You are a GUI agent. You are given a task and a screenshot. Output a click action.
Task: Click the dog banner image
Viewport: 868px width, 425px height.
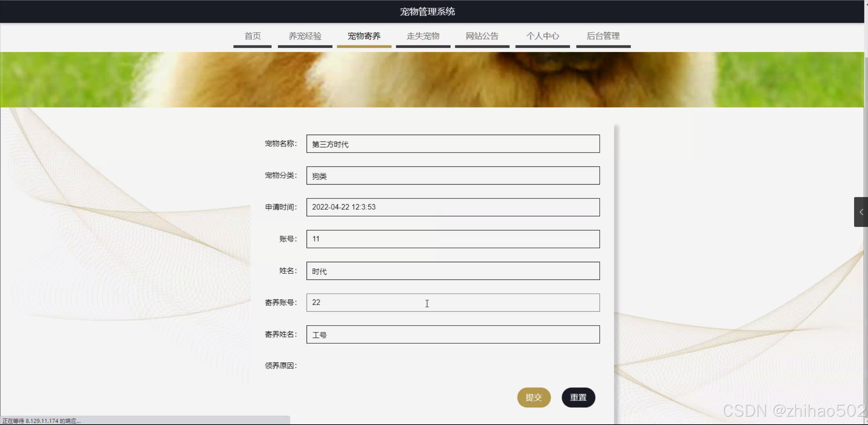click(x=431, y=80)
